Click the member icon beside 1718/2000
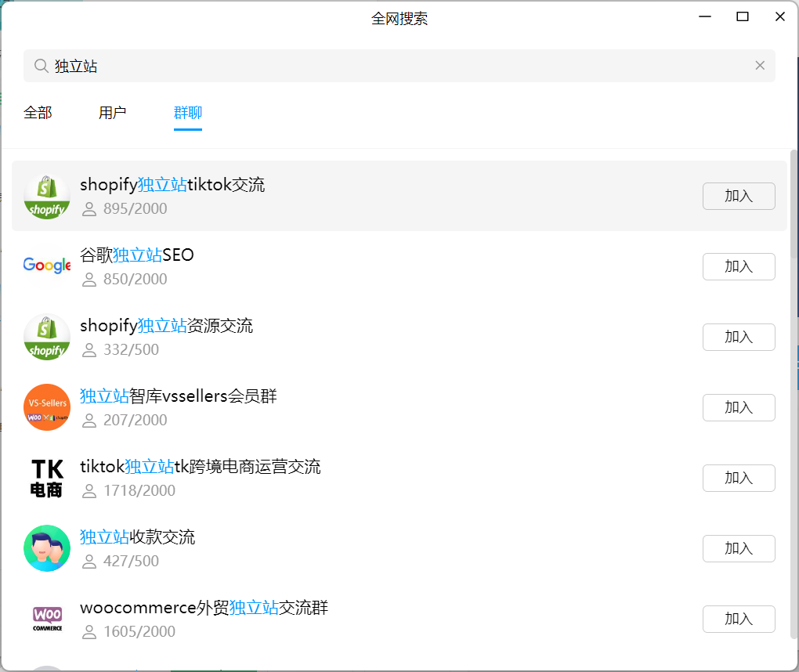The width and height of the screenshot is (799, 672). click(x=88, y=490)
